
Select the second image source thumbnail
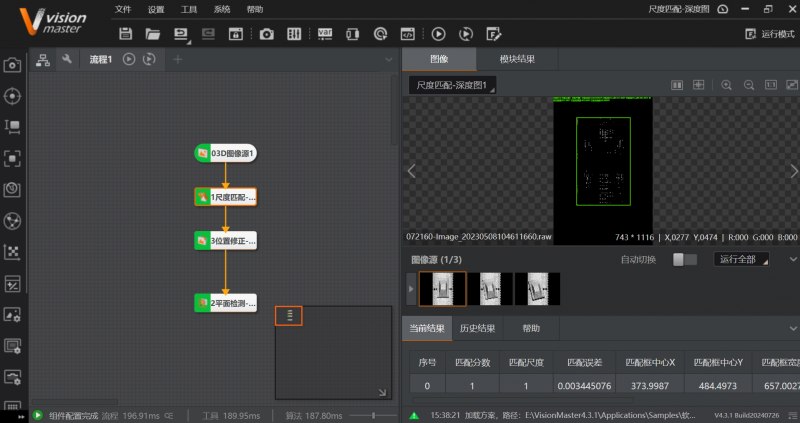pos(490,288)
